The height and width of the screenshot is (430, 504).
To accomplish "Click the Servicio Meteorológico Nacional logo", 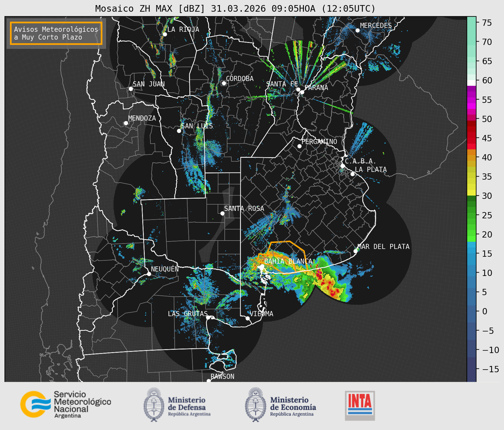I will pos(66,404).
